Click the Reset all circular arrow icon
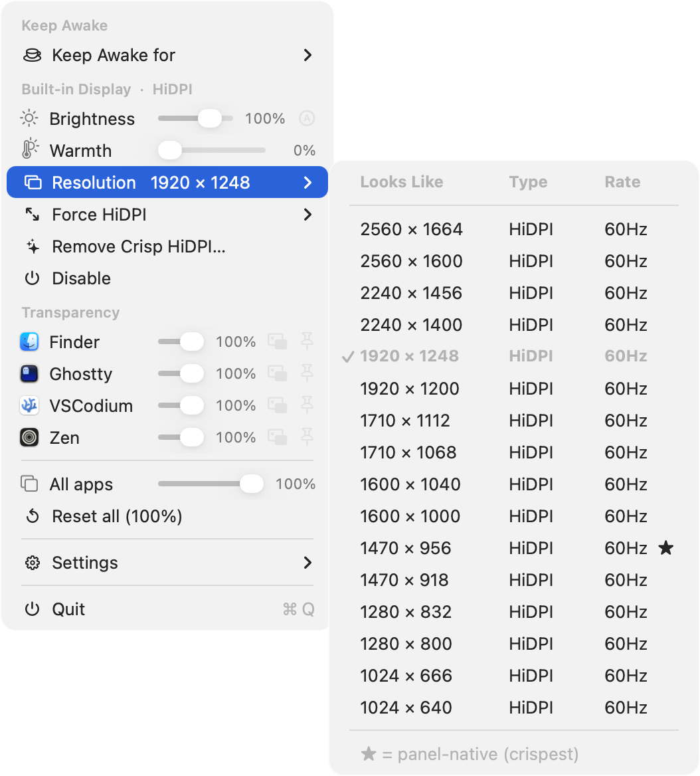The image size is (700, 776). click(x=32, y=516)
